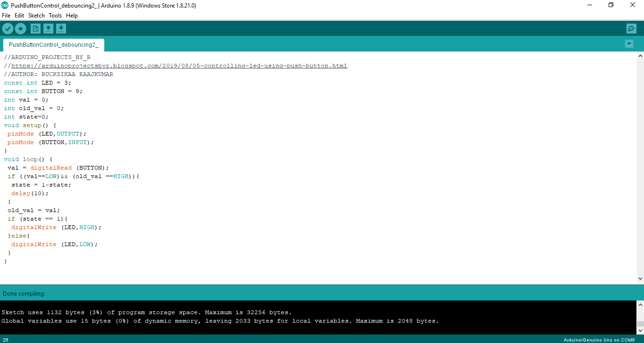Open a sketch using the up-arrow toolbar icon

(x=48, y=28)
